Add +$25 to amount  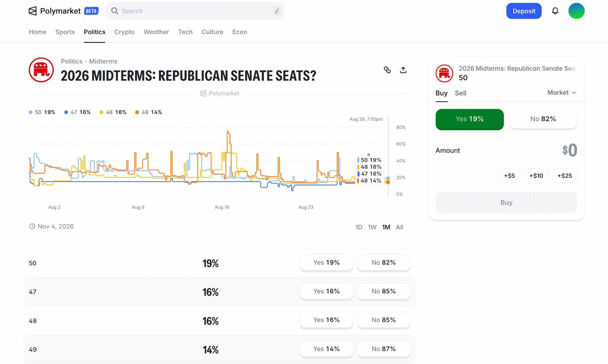(564, 176)
